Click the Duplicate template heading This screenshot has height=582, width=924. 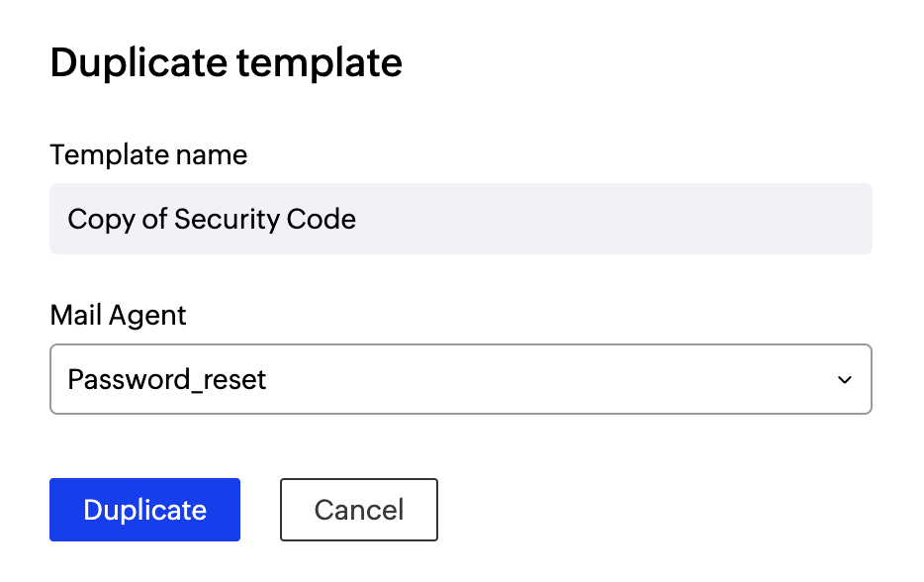pyautogui.click(x=226, y=63)
